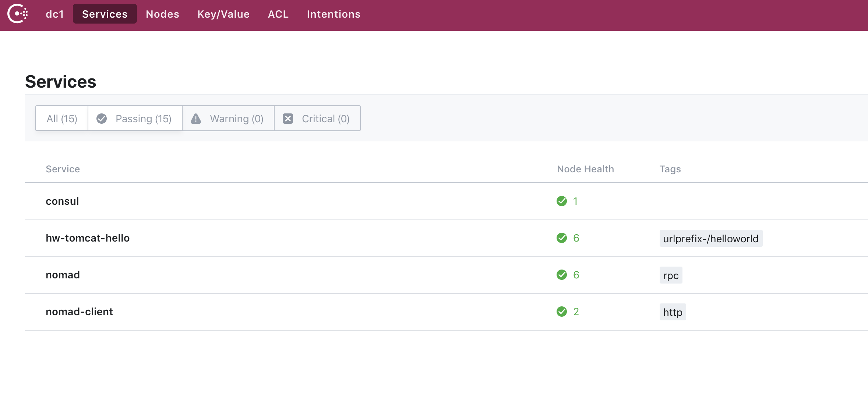Filter services by Passing (15)
The height and width of the screenshot is (408, 868).
click(x=135, y=119)
